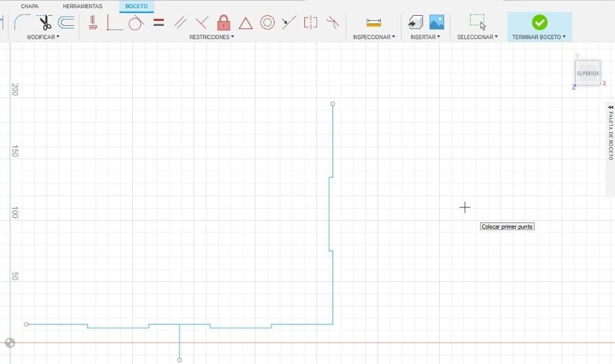615x364 pixels.
Task: Select the Fillet (empalme) tool
Action: [x=22, y=22]
